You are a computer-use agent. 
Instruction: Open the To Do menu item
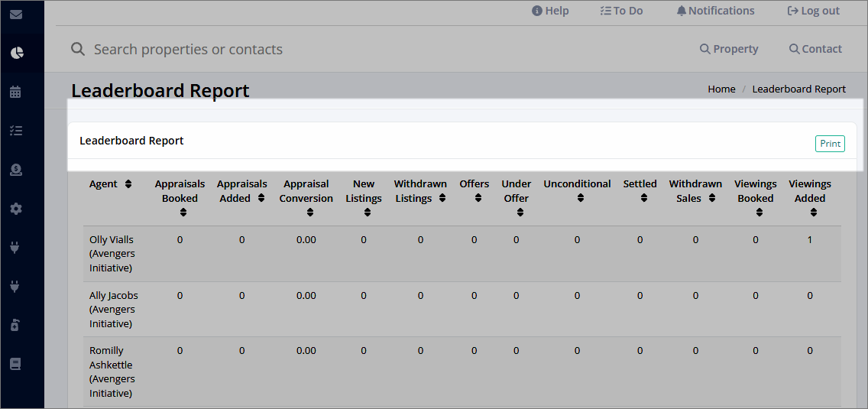(621, 11)
